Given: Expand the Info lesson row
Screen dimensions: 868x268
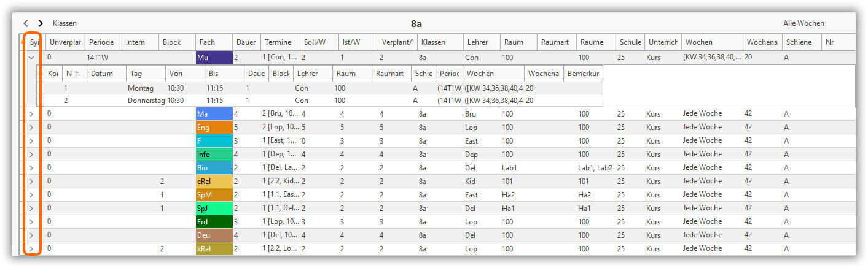Looking at the screenshot, I should pyautogui.click(x=31, y=154).
